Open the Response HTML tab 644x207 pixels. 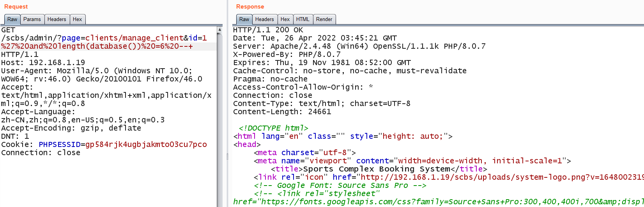point(303,19)
